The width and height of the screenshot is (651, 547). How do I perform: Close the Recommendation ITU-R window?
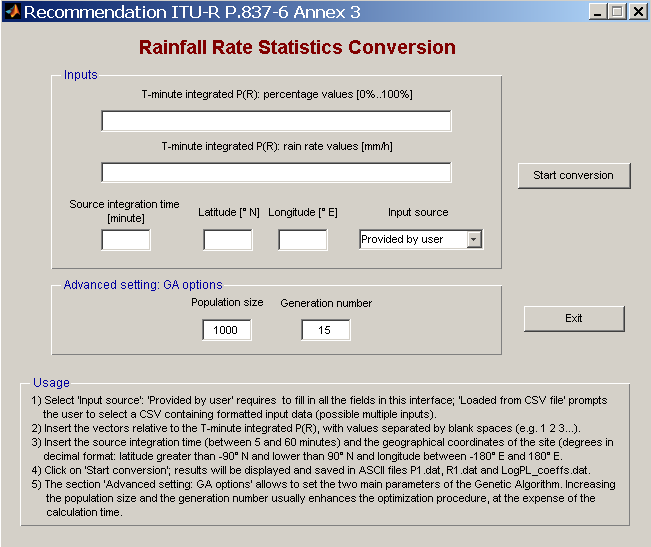point(637,12)
